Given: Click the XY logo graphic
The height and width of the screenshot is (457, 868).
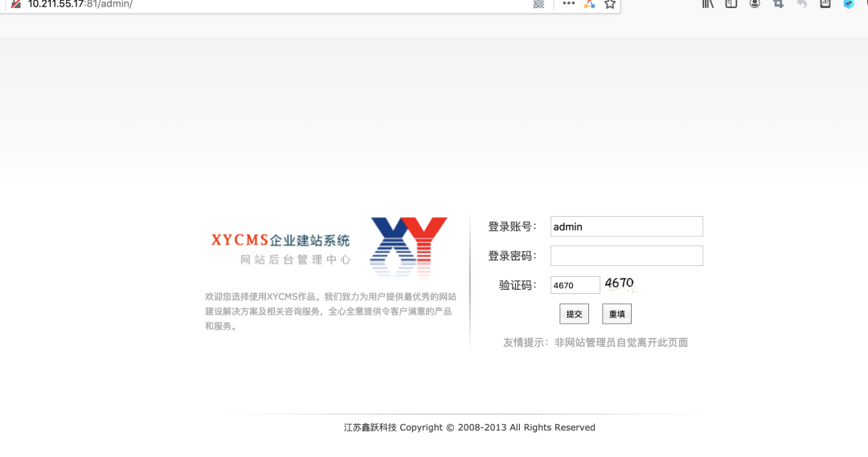Looking at the screenshot, I should click(x=408, y=247).
